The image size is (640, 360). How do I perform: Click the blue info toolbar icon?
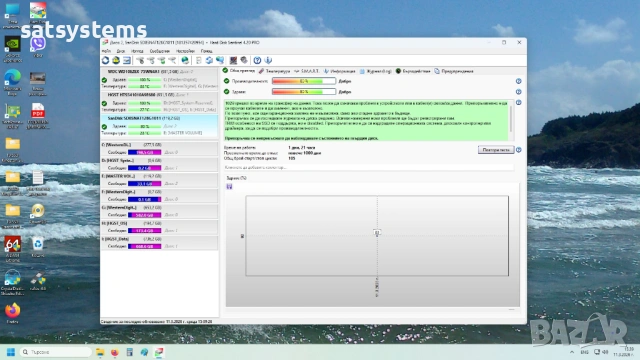268,60
